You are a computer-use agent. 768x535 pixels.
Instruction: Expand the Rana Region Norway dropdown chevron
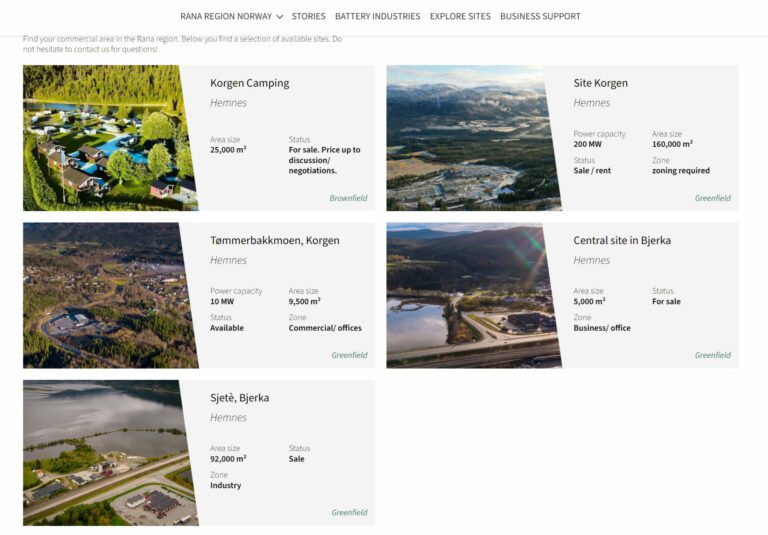tap(280, 17)
